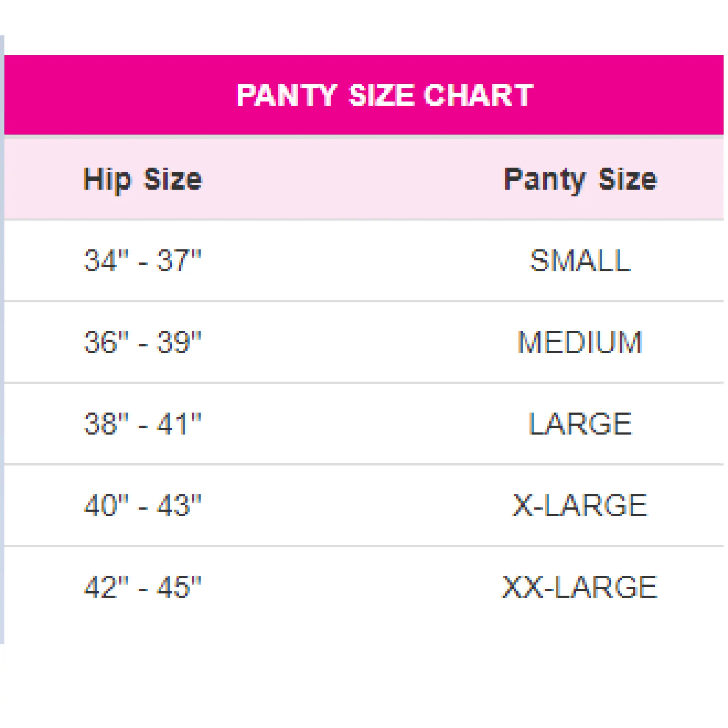Image resolution: width=728 pixels, height=728 pixels.
Task: Select the Panty Size column header
Action: (580, 179)
